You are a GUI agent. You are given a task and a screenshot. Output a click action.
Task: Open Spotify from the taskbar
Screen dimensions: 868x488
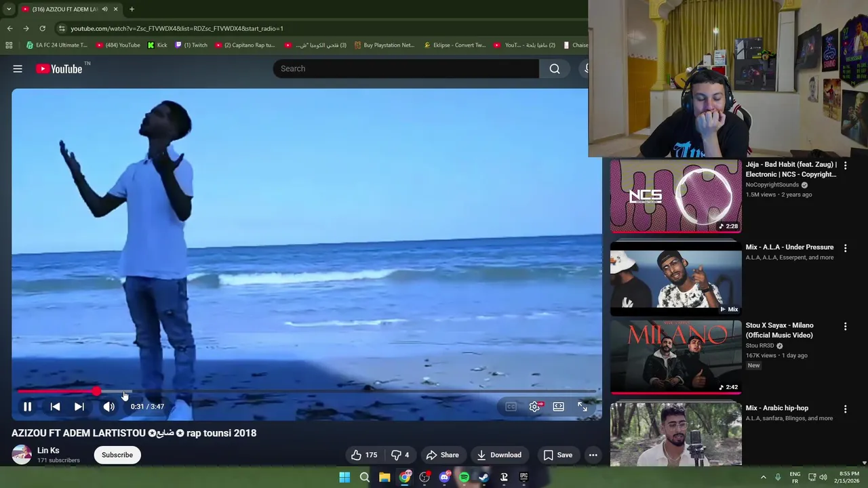tap(464, 477)
